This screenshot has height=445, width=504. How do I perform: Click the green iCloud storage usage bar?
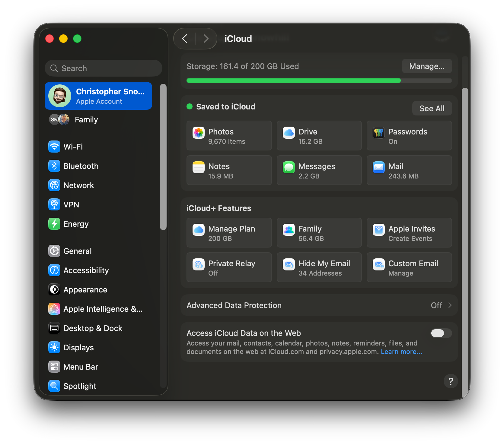293,80
